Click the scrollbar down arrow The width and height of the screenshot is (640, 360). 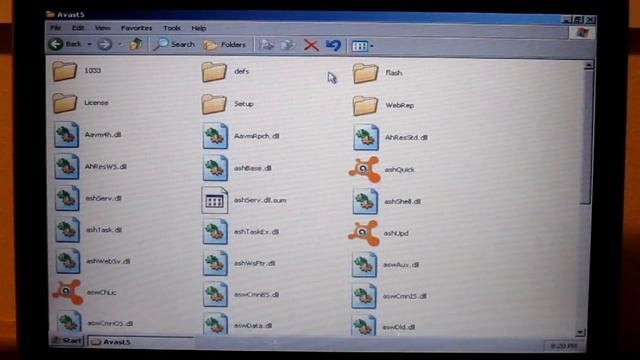(580, 333)
